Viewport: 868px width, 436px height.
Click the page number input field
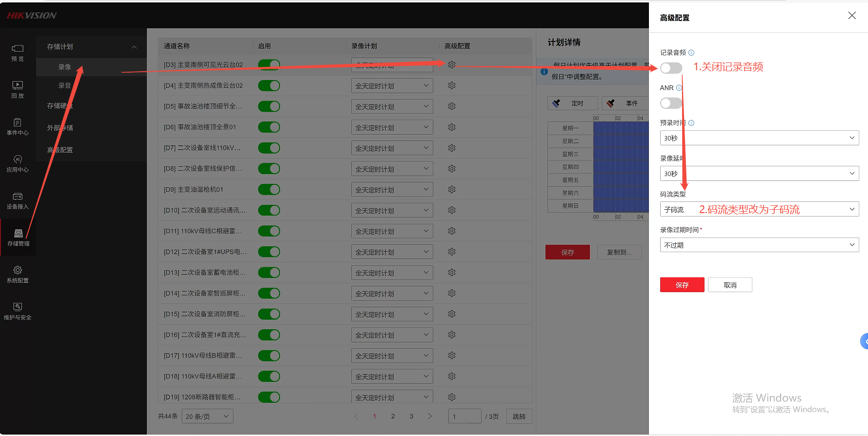pyautogui.click(x=464, y=416)
